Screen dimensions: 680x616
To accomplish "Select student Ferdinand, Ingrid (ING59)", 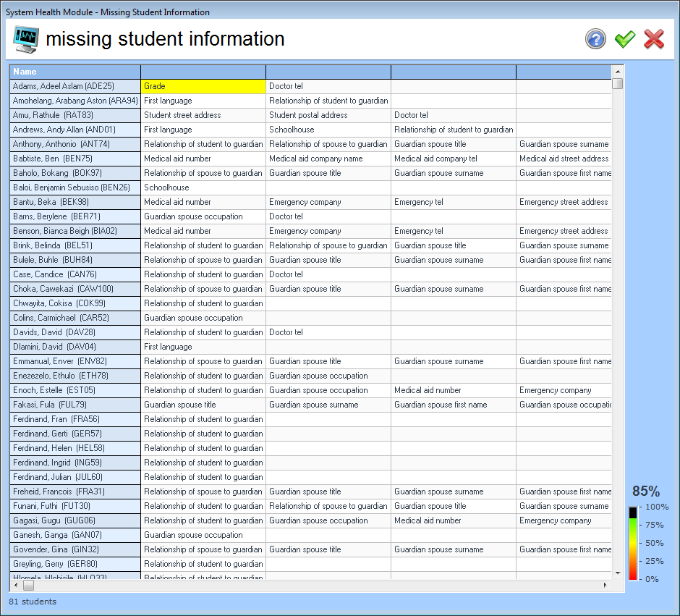I will [75, 463].
